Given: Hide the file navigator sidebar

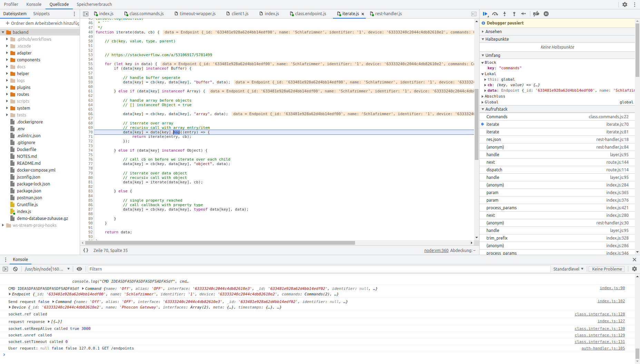Looking at the screenshot, I should point(86,14).
